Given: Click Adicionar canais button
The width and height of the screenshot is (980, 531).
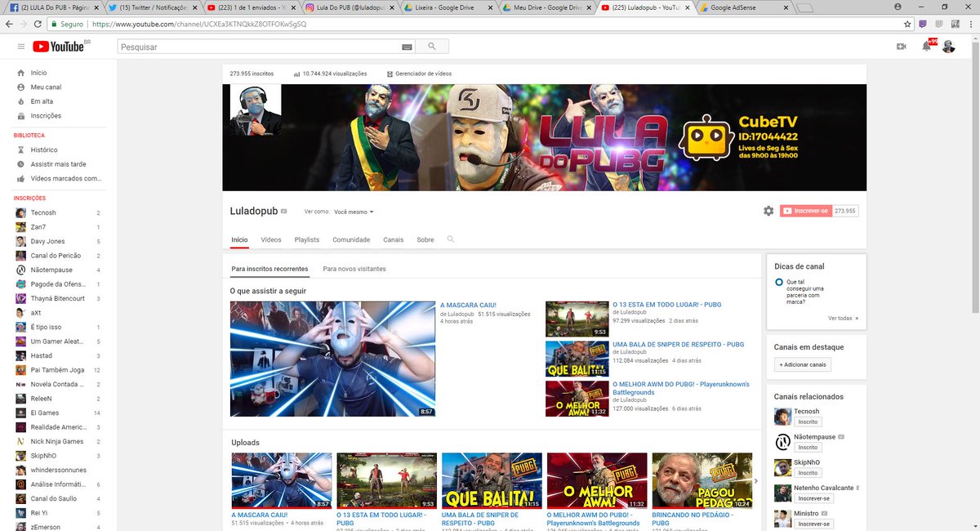Looking at the screenshot, I should pyautogui.click(x=803, y=364).
